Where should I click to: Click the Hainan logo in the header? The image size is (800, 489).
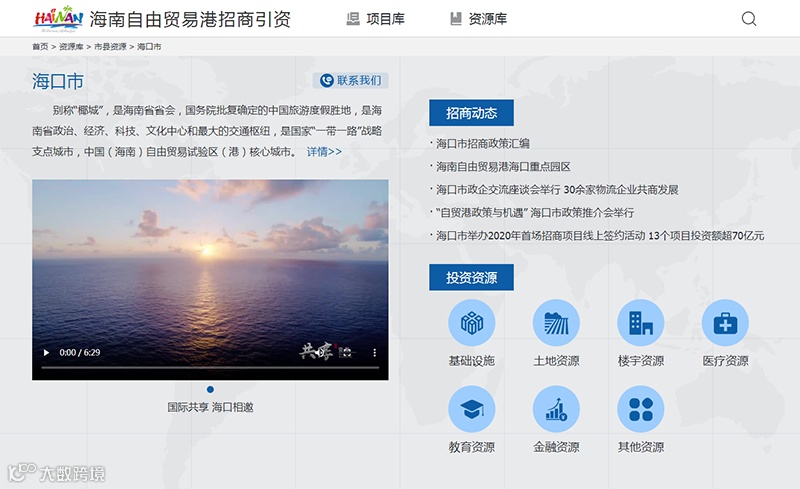(58, 18)
